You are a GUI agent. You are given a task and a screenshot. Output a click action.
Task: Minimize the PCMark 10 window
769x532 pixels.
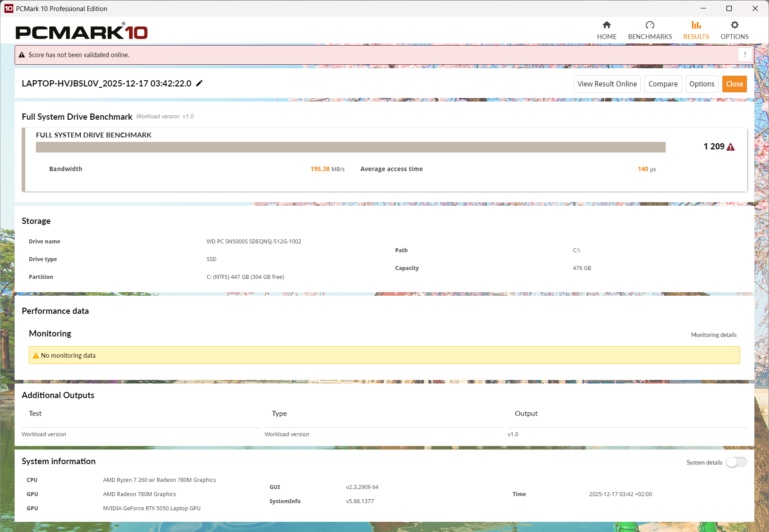coord(703,8)
